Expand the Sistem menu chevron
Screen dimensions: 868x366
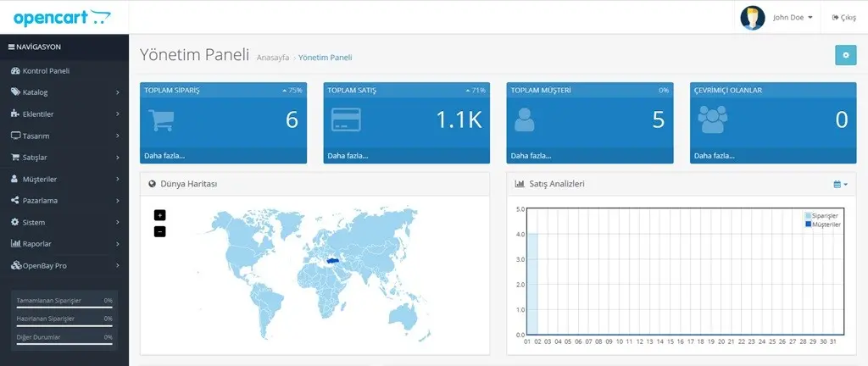click(x=118, y=222)
